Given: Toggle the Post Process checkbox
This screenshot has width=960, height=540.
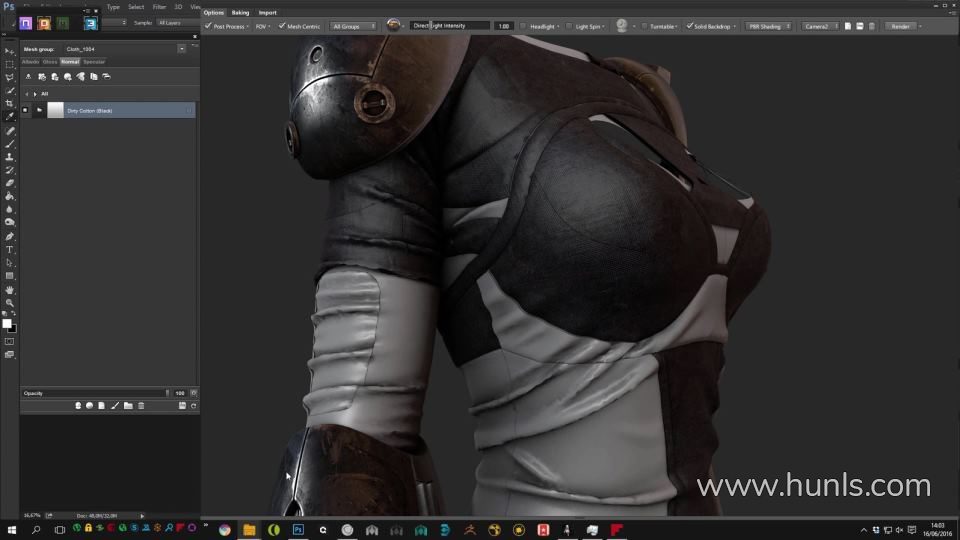Looking at the screenshot, I should (x=208, y=26).
